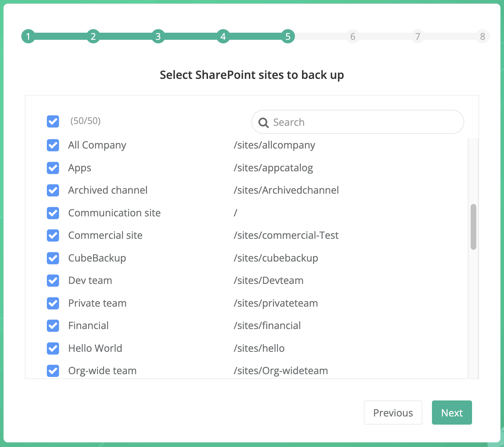Click the search magnifier icon
The height and width of the screenshot is (447, 504).
pos(263,123)
